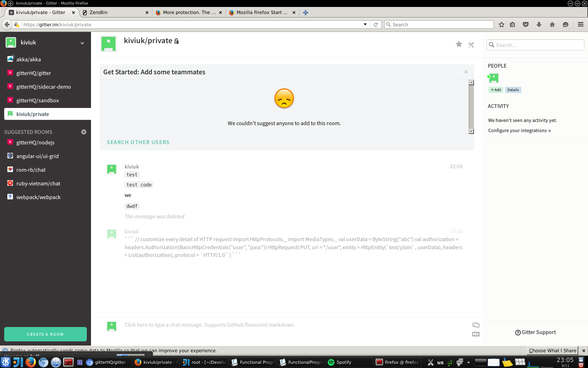Open the Firefox Hello chat icon
This screenshot has height=368, width=588.
tap(566, 25)
